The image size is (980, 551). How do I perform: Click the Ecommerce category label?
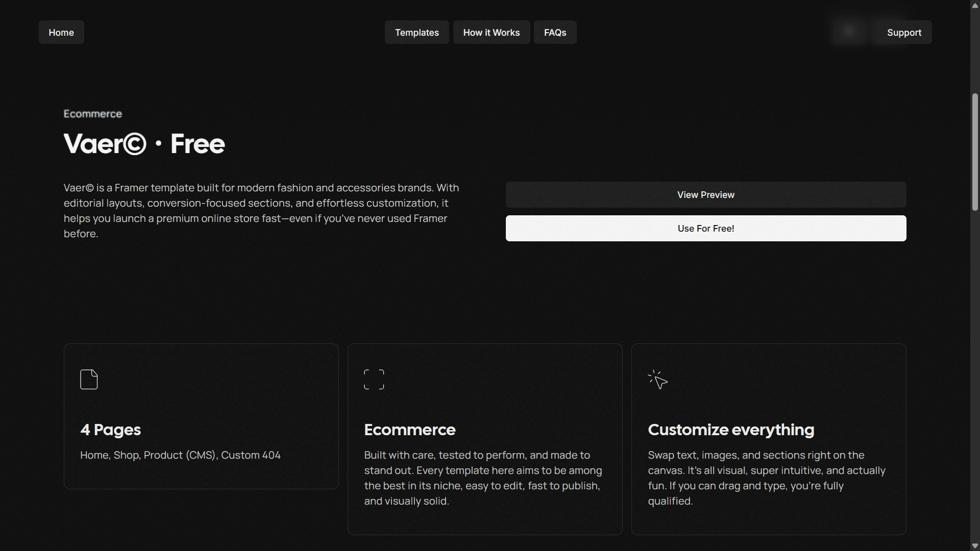point(92,114)
